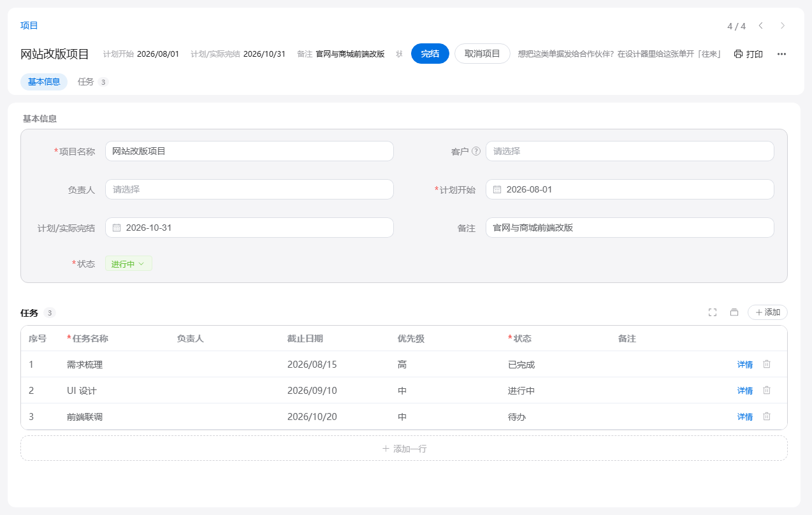This screenshot has width=812, height=515.
Task: Click the 取消项目 button
Action: (482, 54)
